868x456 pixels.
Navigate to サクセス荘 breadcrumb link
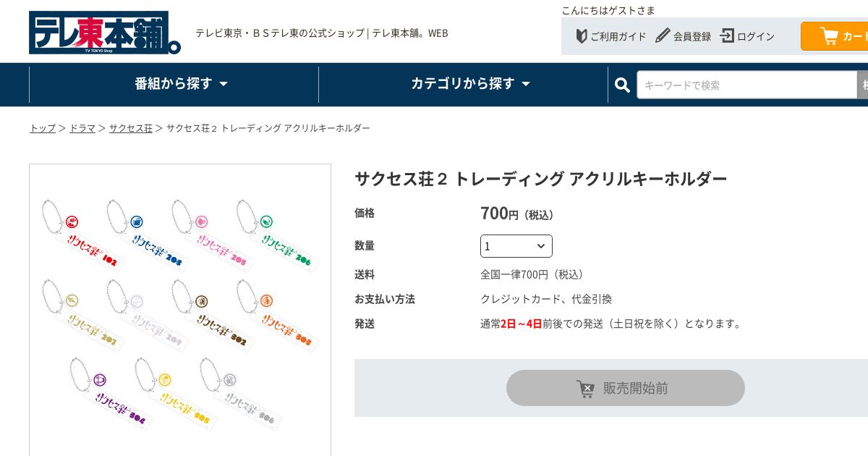tap(131, 128)
